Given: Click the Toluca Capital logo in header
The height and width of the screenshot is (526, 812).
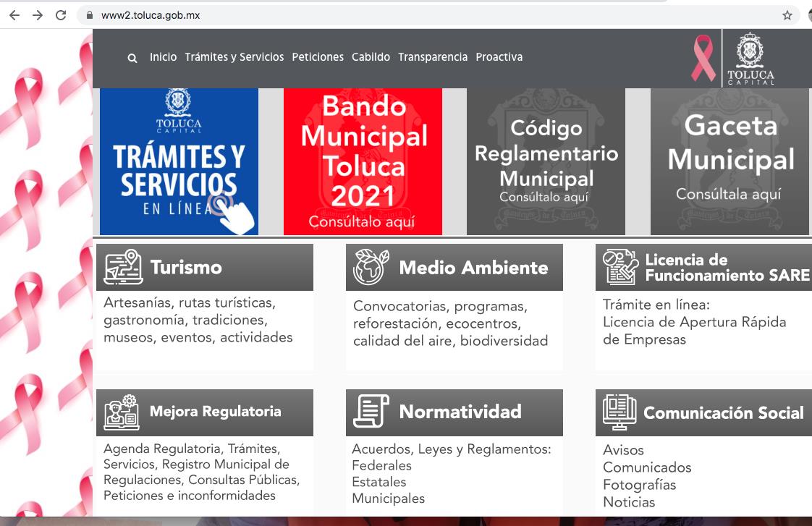Looking at the screenshot, I should pyautogui.click(x=750, y=59).
